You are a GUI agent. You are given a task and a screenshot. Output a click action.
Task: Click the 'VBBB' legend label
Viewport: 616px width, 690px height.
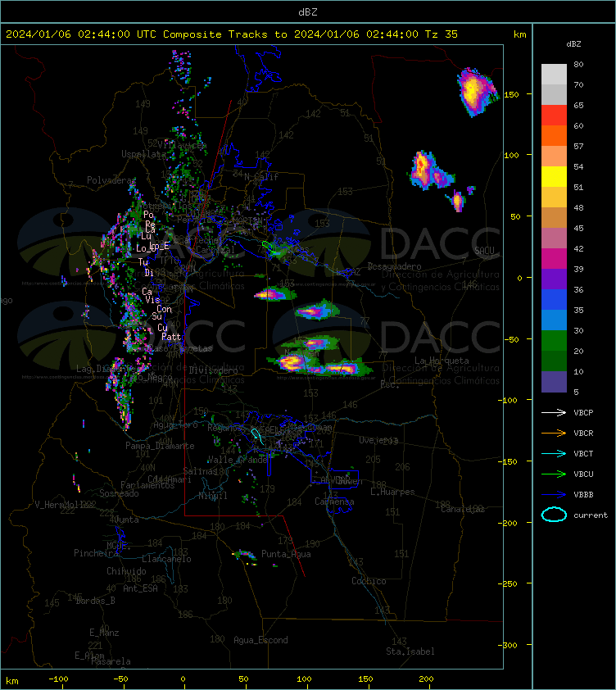tap(583, 495)
